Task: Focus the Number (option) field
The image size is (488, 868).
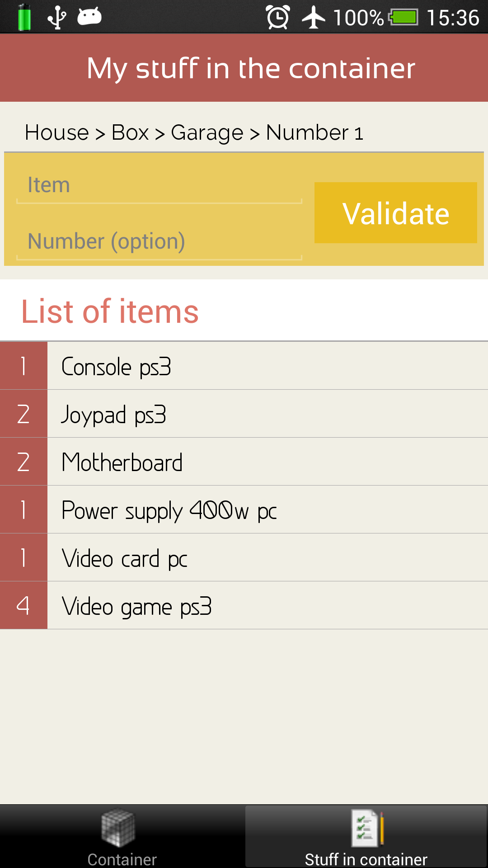Action: coord(159,241)
